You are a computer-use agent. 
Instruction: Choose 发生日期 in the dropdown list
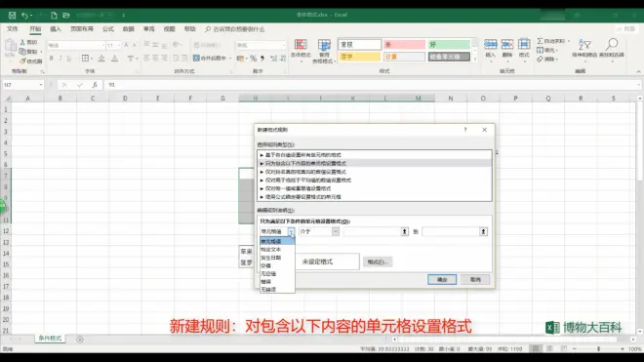(277, 258)
